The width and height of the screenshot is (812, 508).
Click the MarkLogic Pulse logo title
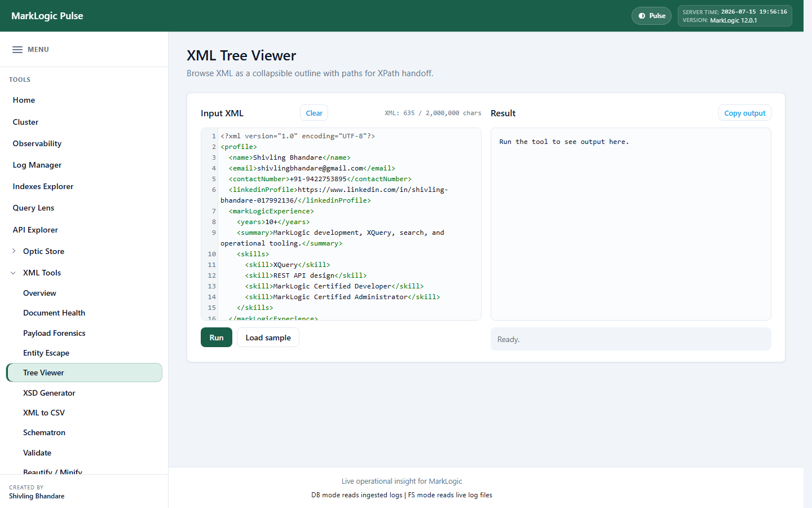47,16
